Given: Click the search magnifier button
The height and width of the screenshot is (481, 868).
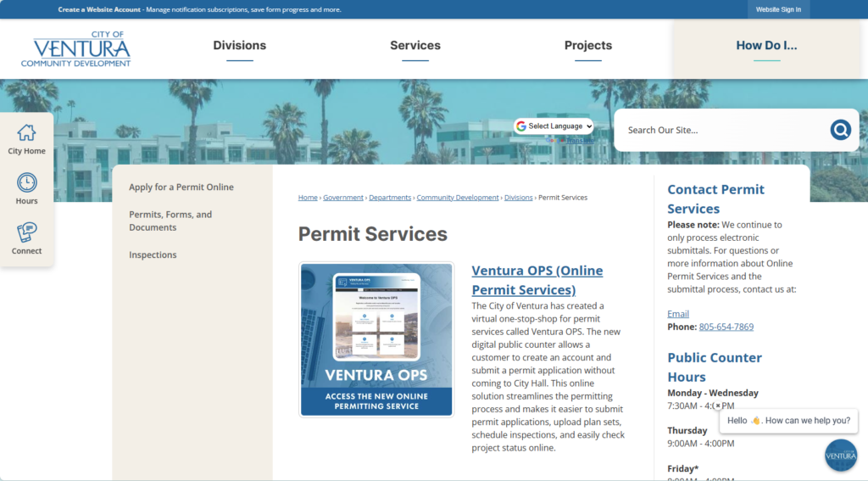Looking at the screenshot, I should point(840,130).
